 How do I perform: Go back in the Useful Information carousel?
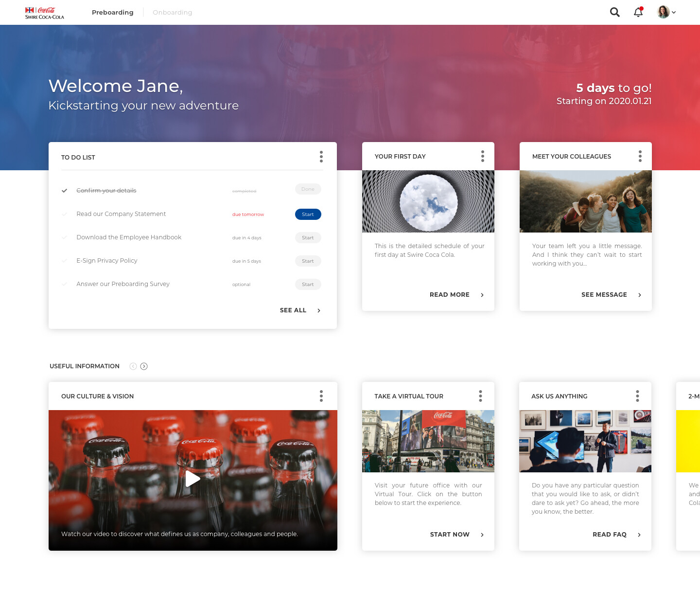[133, 366]
